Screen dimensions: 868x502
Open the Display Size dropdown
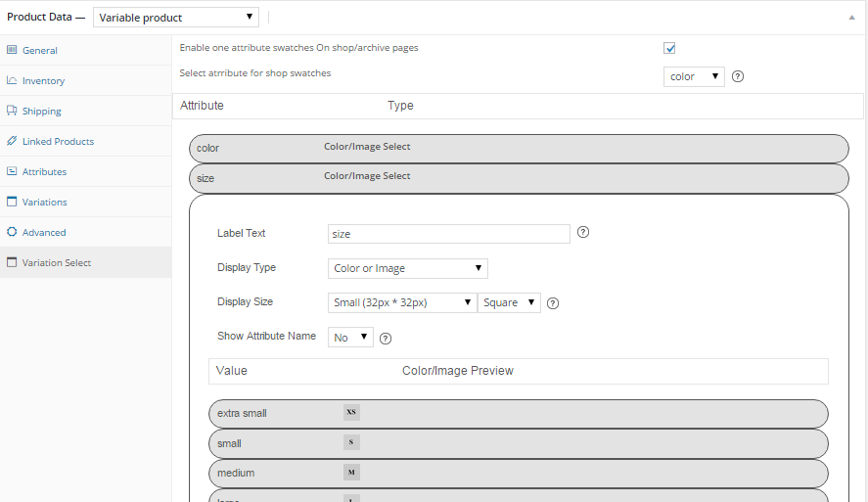click(x=402, y=302)
